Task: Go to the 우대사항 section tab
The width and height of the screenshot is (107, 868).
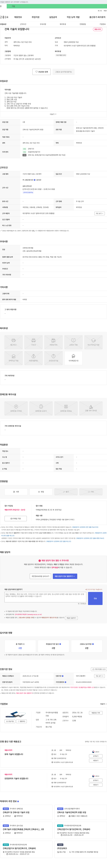Action: pos(43,24)
